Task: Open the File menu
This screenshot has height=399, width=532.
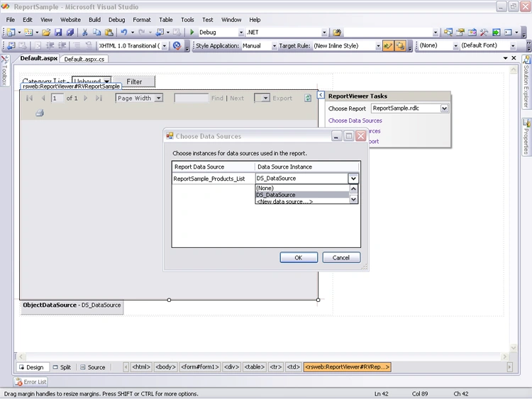Action: coord(11,20)
